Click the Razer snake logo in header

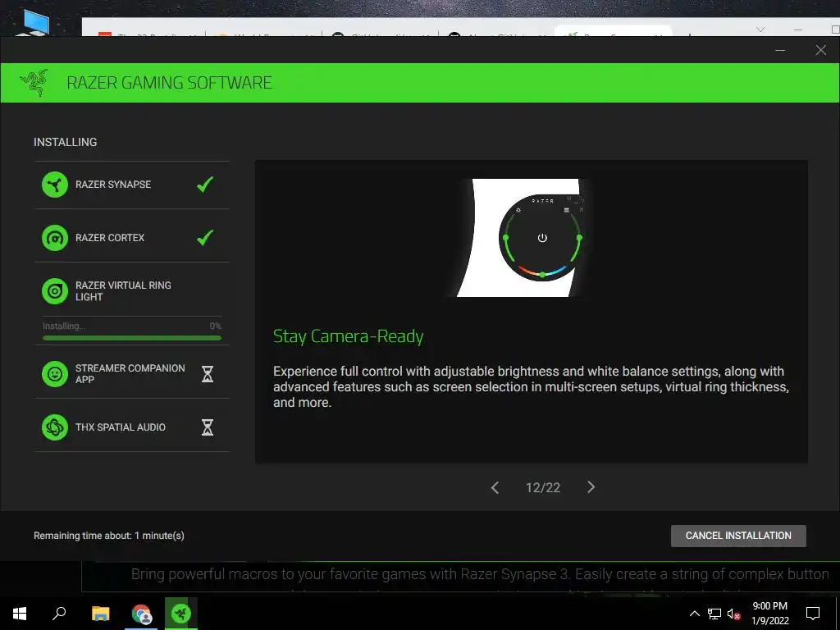coord(34,83)
